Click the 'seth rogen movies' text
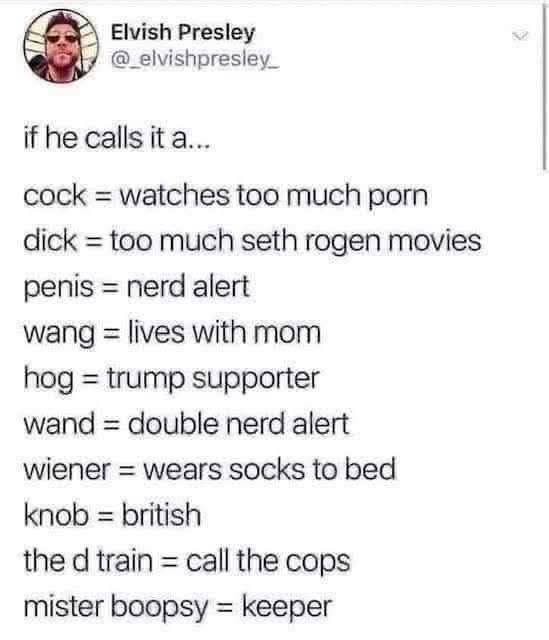Viewport: 549px width, 640px height. 361,240
